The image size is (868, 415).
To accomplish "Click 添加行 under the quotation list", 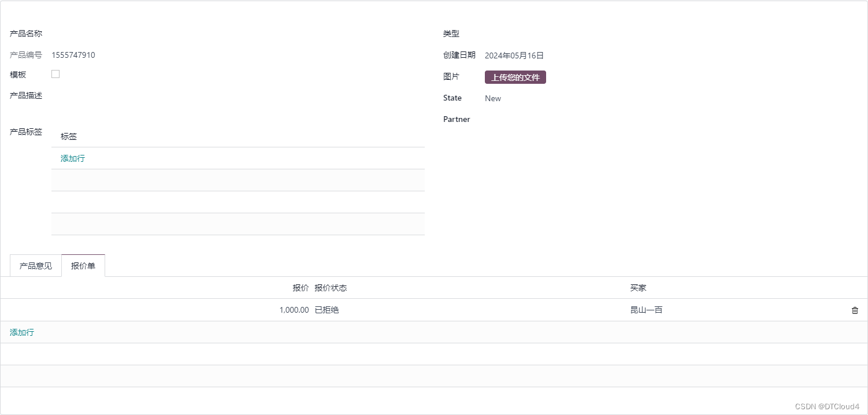I will pos(21,332).
